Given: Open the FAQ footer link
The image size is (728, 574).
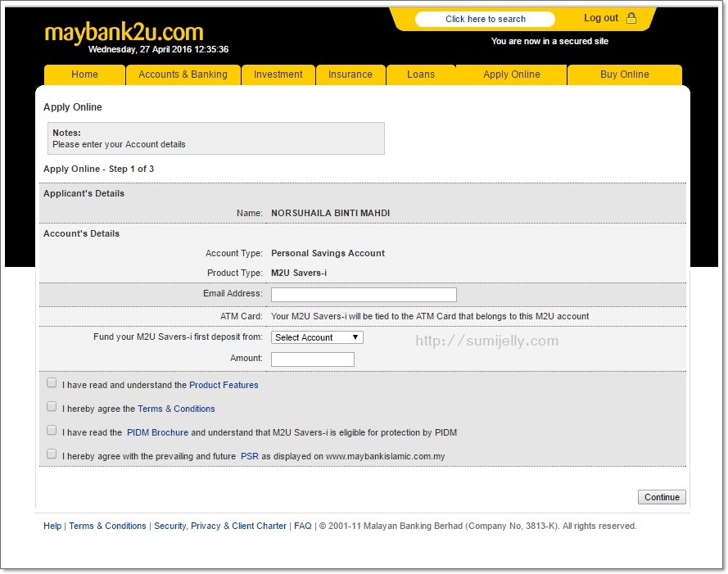Looking at the screenshot, I should (303, 526).
